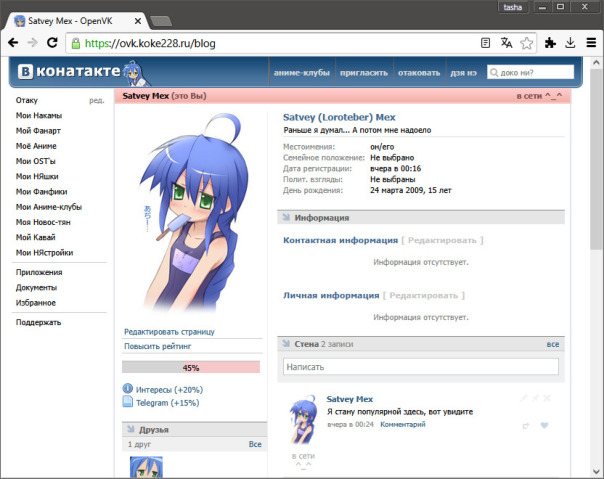
Task: Click the Повысить рейтинг link
Action: 158,346
